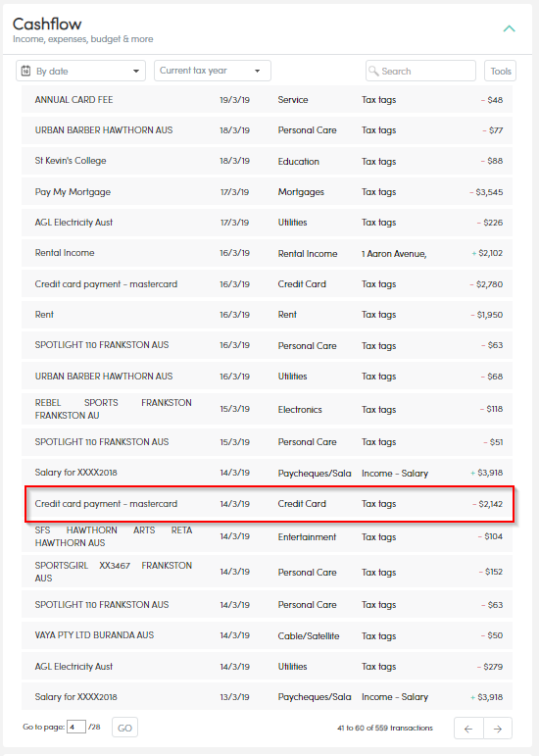Click SFS HAWTHORN ARTS RETA transaction
The height and width of the screenshot is (756, 539).
click(267, 536)
